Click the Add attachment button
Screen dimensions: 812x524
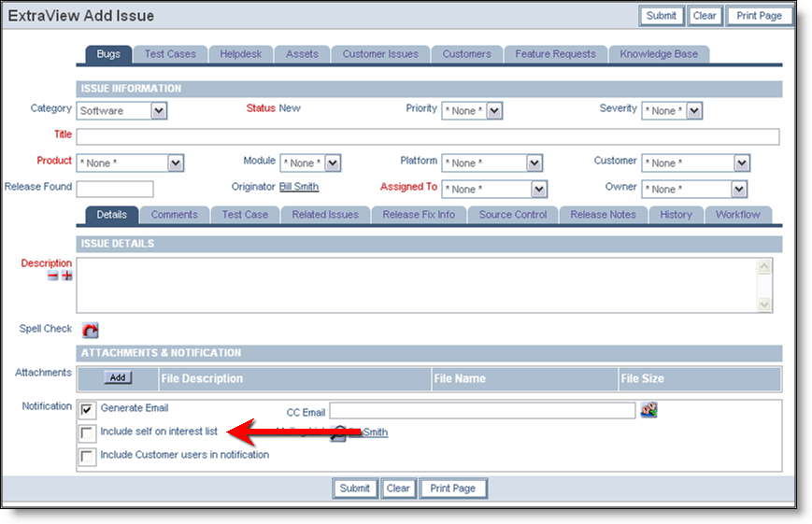[x=118, y=377]
